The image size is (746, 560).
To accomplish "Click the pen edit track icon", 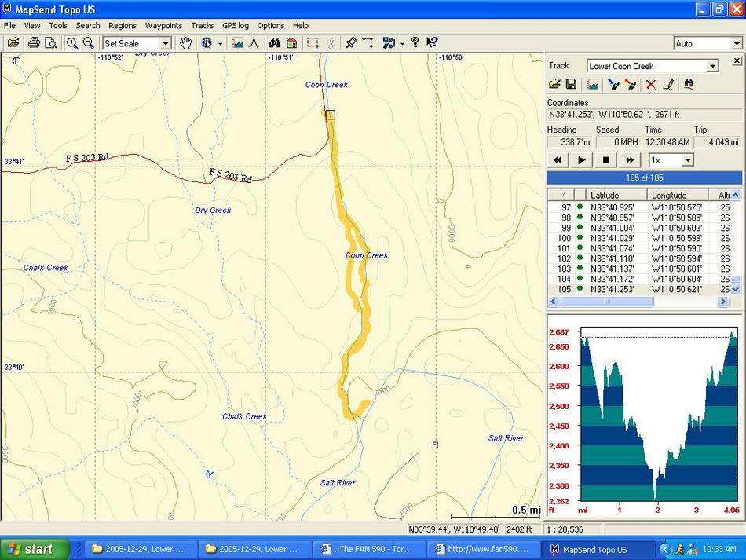I will [x=668, y=85].
